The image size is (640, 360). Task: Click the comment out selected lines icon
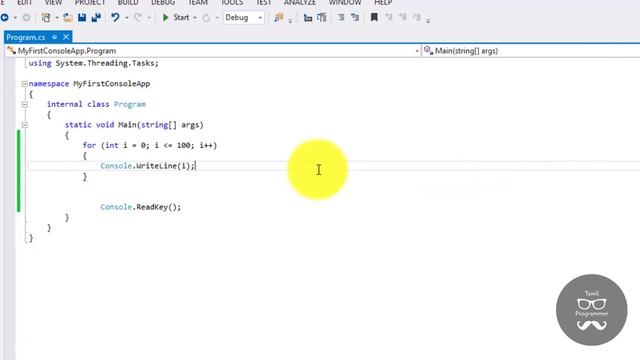coord(308,18)
